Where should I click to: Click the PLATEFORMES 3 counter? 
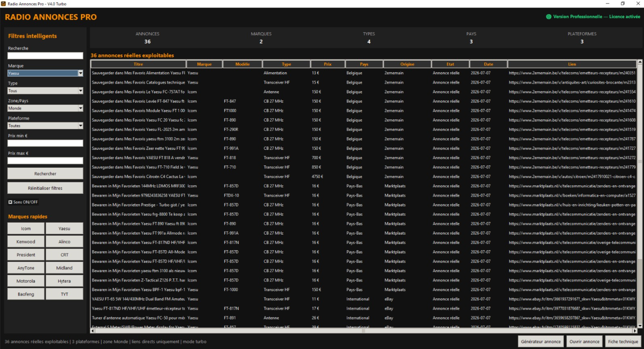(x=582, y=38)
